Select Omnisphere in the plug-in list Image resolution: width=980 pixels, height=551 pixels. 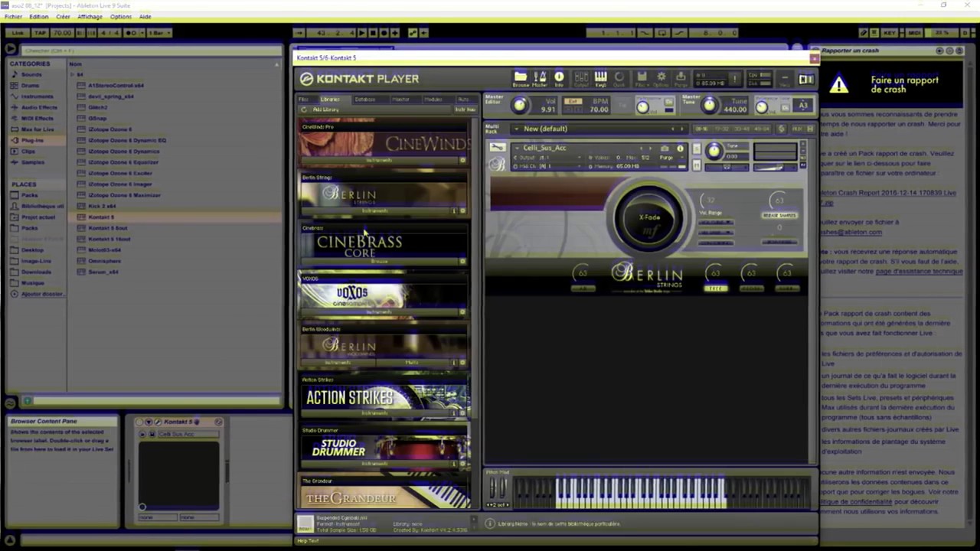click(x=104, y=261)
